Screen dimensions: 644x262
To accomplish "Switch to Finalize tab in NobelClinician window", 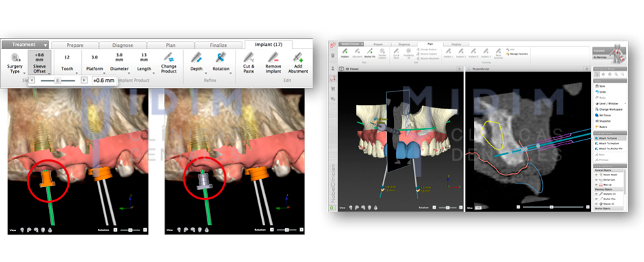I will [x=456, y=44].
